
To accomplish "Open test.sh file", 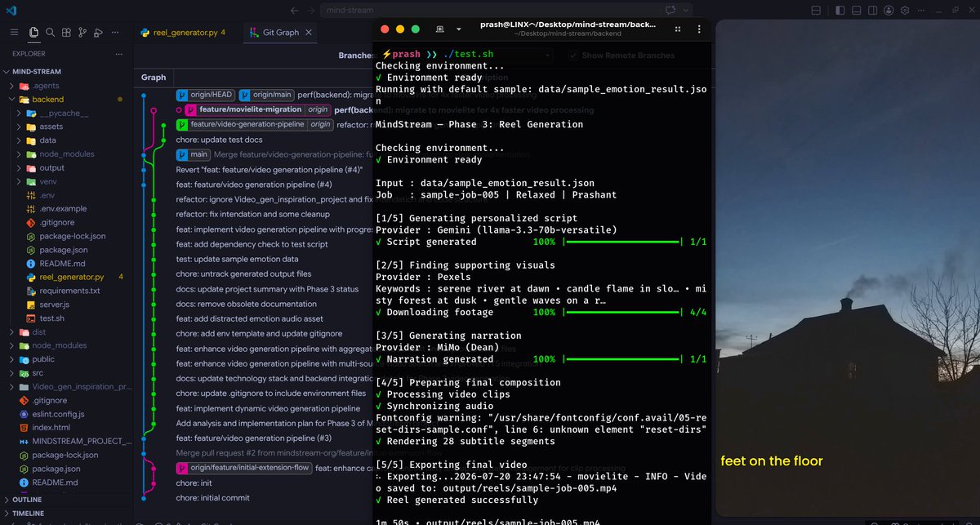I will (67, 318).
